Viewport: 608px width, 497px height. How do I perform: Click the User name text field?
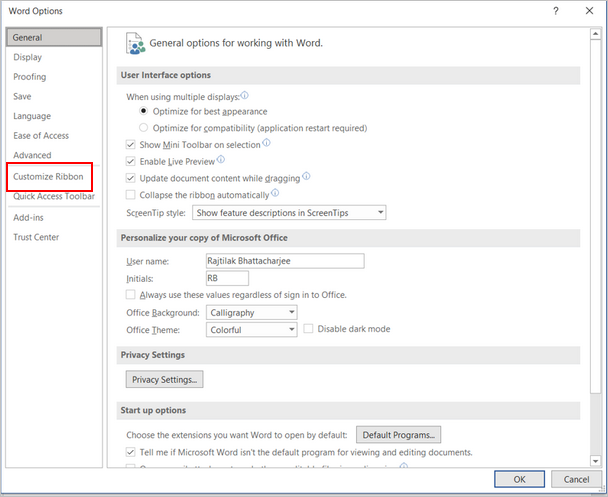tap(285, 261)
